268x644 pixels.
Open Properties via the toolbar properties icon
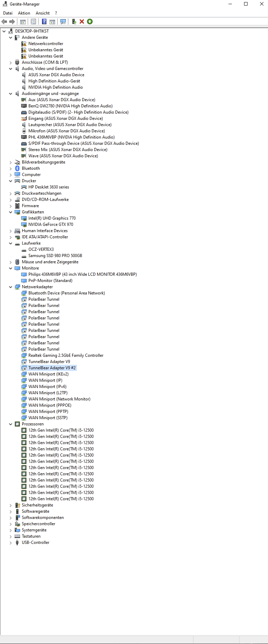33,21
